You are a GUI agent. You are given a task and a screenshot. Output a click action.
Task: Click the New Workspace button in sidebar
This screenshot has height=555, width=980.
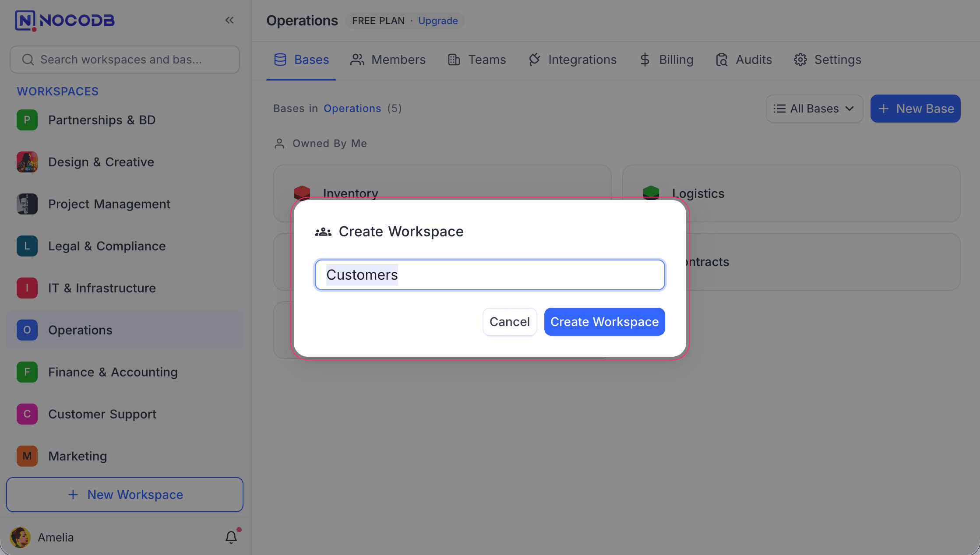(x=125, y=495)
